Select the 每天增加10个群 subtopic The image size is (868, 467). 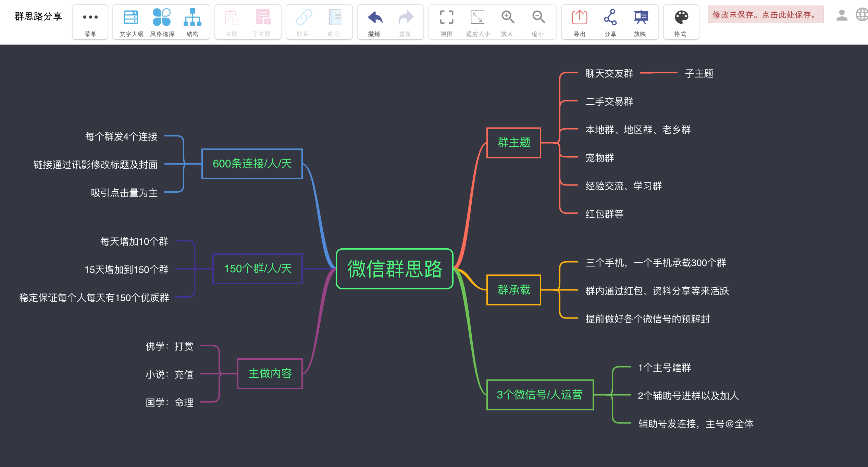coord(134,241)
